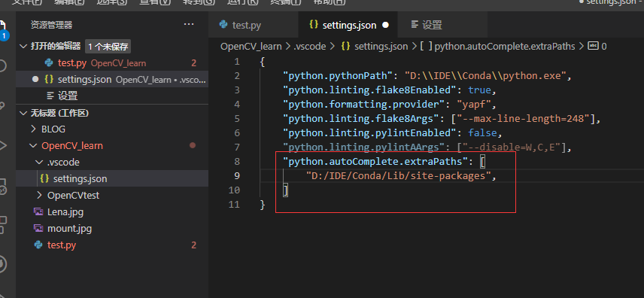
Task: Open the 编辑(E) menu
Action: point(69,2)
